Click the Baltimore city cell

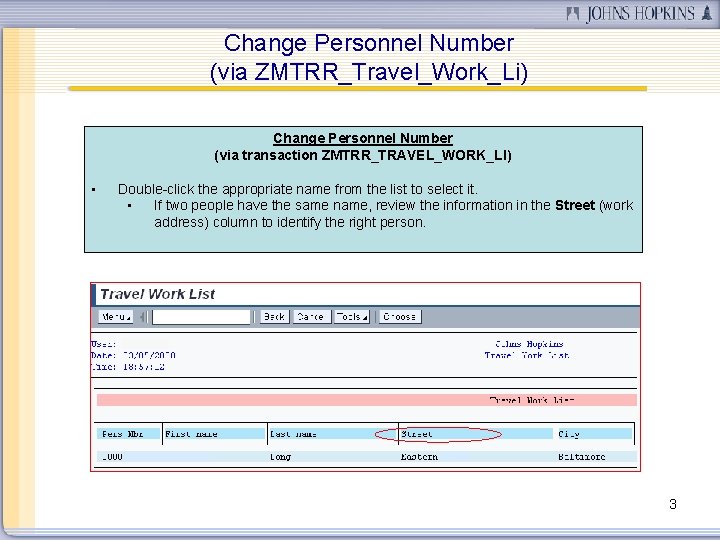(581, 457)
